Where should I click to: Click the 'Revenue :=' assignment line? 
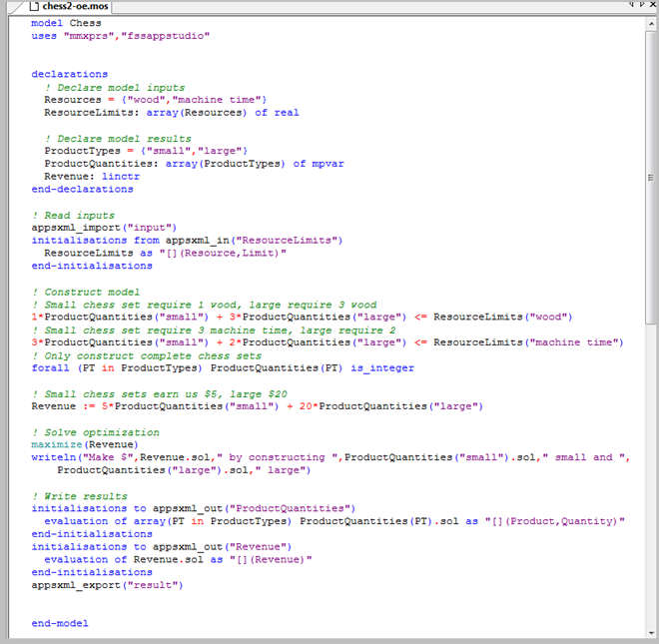pyautogui.click(x=258, y=406)
